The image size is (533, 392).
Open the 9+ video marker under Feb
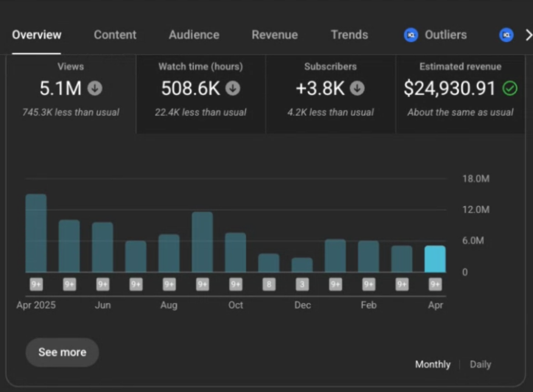tap(369, 284)
